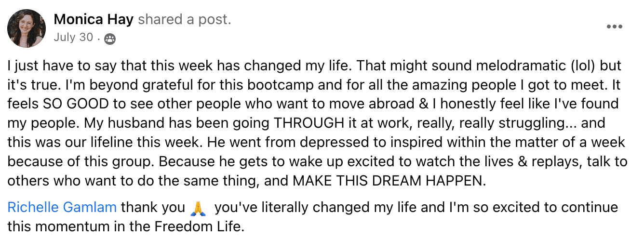The height and width of the screenshot is (239, 644).
Task: Click the "shared a post." text
Action: pos(185,19)
